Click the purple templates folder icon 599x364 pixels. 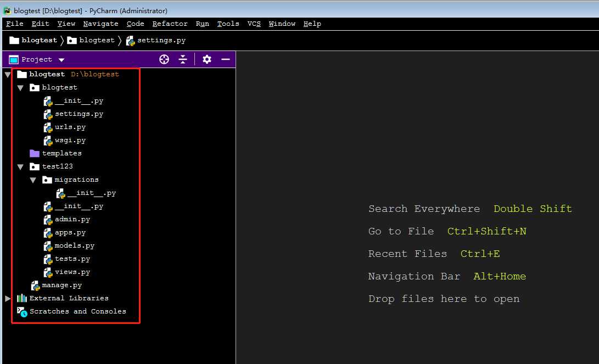click(x=35, y=153)
